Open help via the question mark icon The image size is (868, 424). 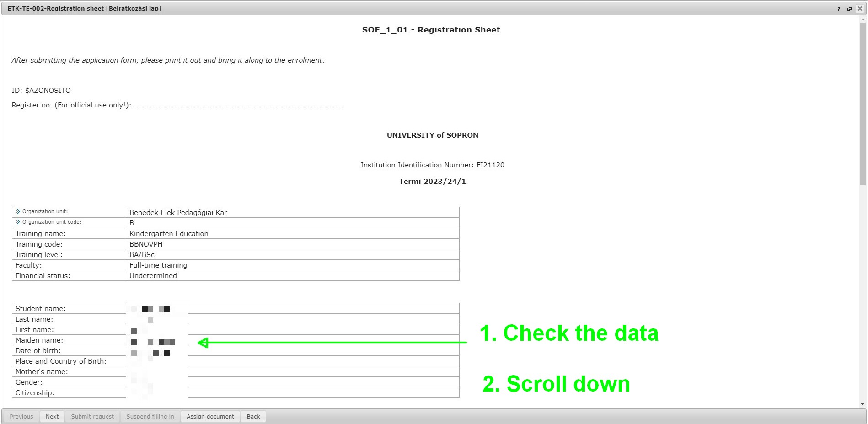coord(839,9)
